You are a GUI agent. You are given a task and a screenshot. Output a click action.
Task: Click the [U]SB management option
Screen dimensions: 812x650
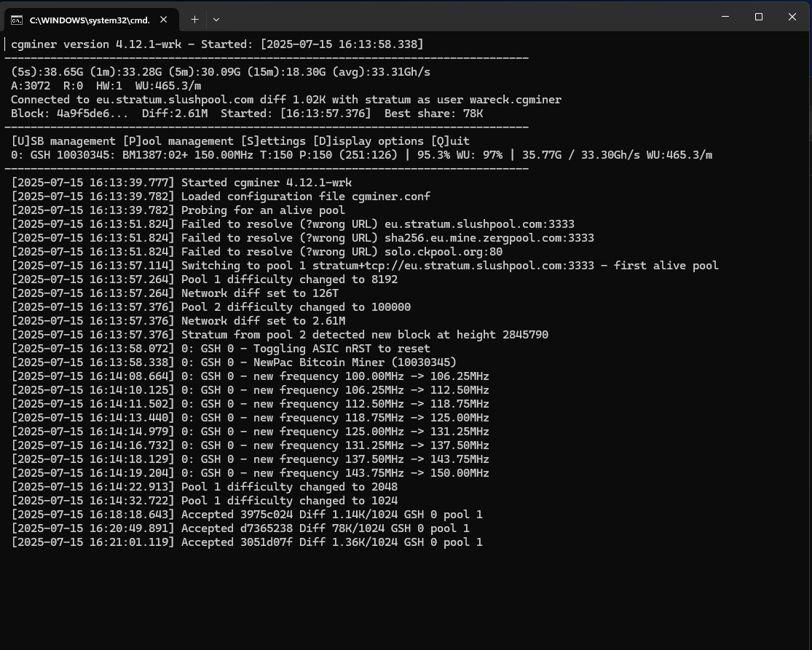[x=63, y=141]
